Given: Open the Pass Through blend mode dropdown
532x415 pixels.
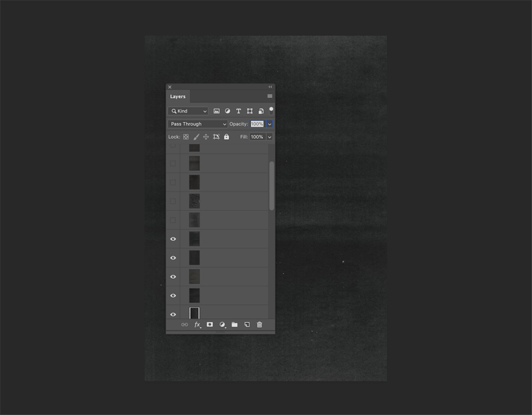Looking at the screenshot, I should point(198,124).
